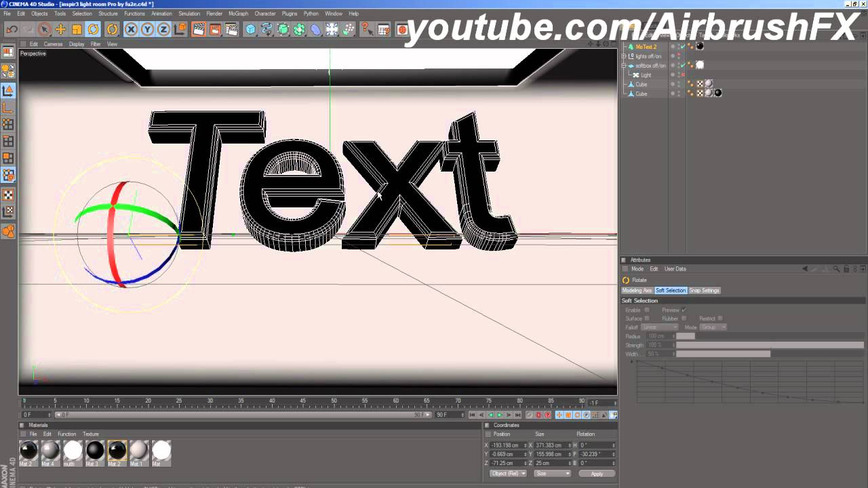868x488 pixels.
Task: Open the MoGraph menu
Action: [x=238, y=14]
